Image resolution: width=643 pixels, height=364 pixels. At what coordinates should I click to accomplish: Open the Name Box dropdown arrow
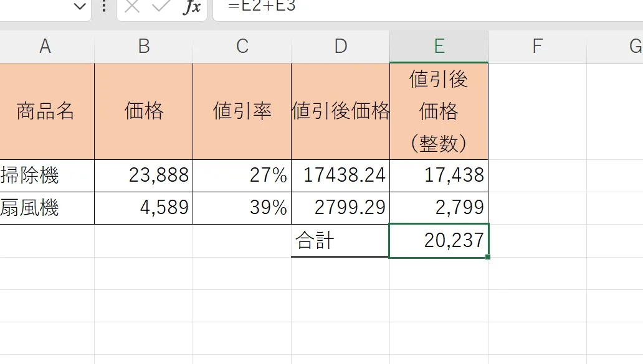[x=79, y=7]
